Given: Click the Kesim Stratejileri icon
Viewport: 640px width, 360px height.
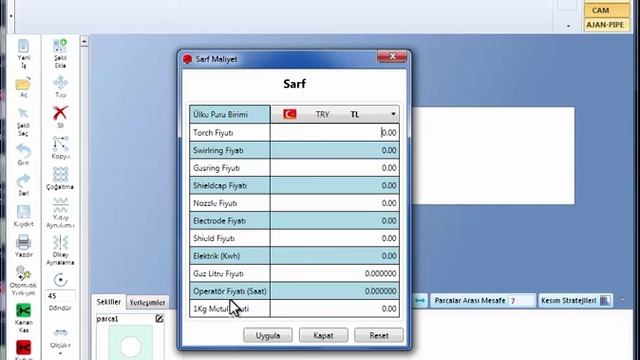Looking at the screenshot, I should [x=605, y=301].
